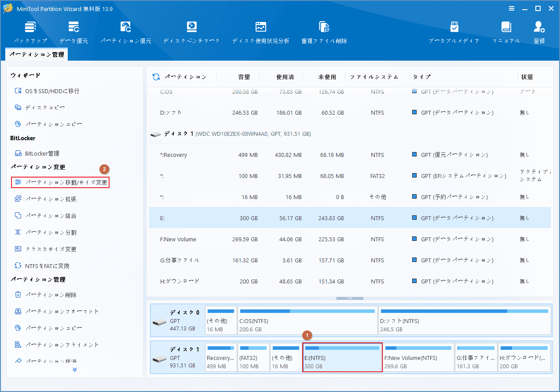Launch データ復元 data recovery
This screenshot has width=560, height=392.
pyautogui.click(x=73, y=33)
